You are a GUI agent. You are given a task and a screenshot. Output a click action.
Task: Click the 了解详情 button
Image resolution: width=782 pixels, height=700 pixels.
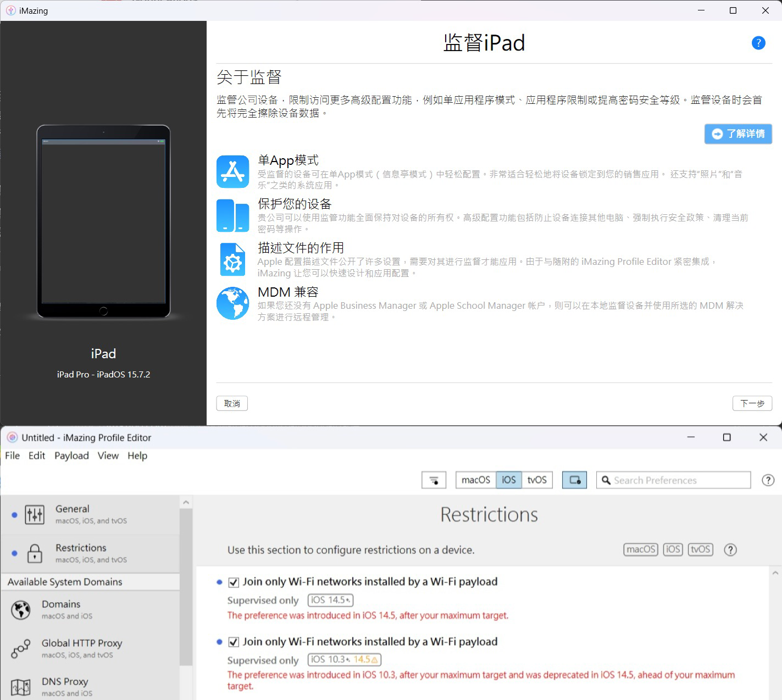pyautogui.click(x=738, y=134)
